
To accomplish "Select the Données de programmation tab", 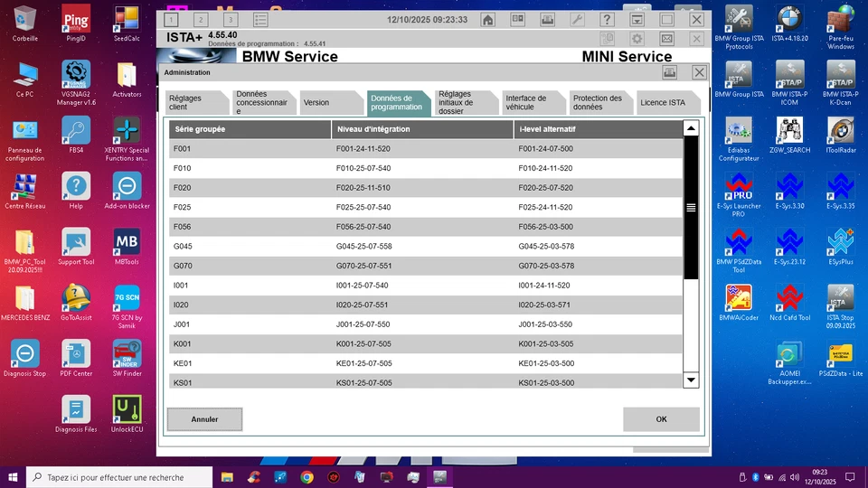I will click(x=399, y=102).
